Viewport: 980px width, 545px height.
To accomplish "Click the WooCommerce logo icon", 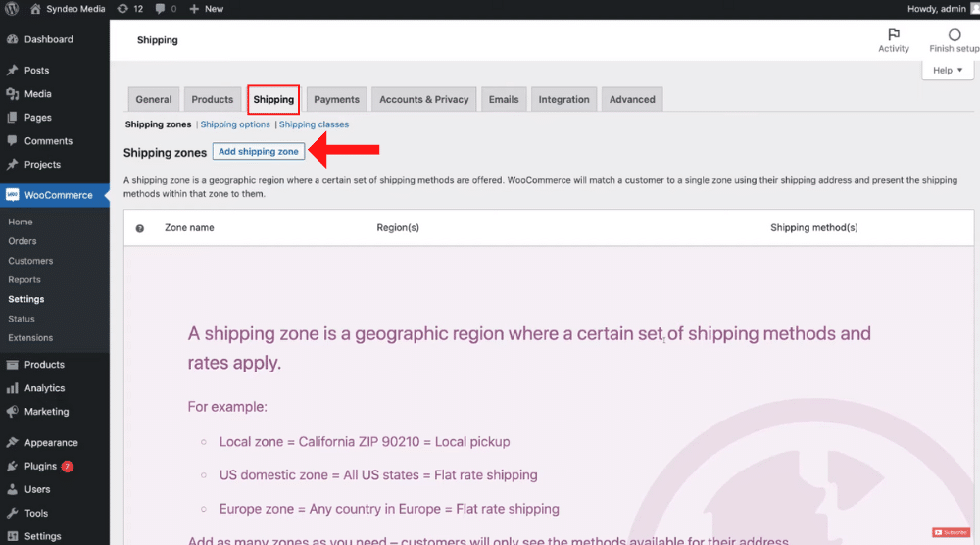I will (x=12, y=195).
